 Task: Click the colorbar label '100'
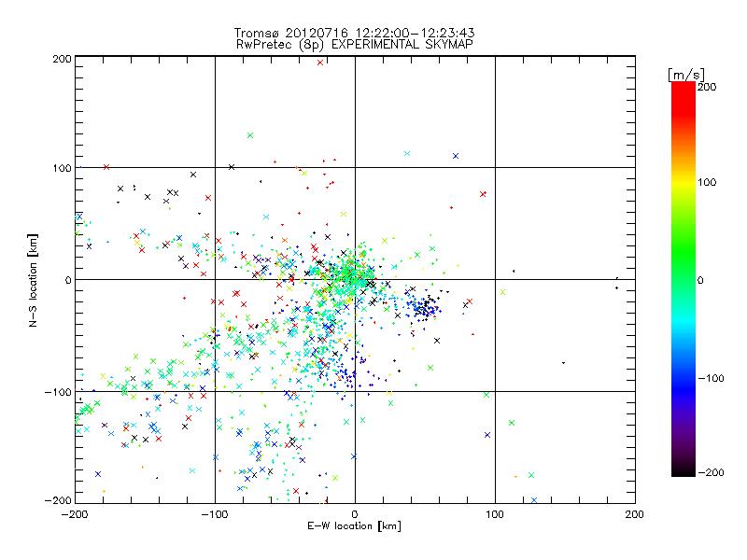[707, 182]
